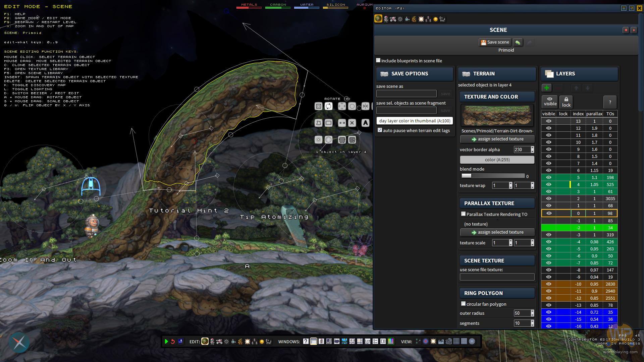
Task: Click the blend mode slider
Action: point(493,176)
